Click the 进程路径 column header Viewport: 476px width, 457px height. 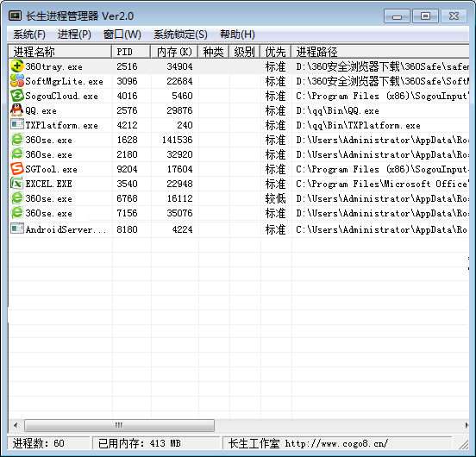[380, 52]
